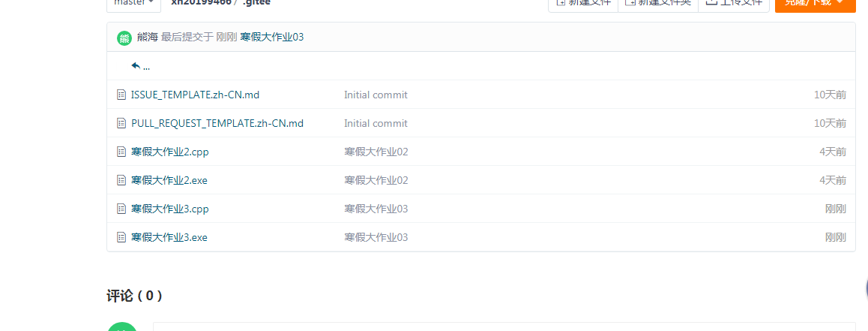868x331 pixels.
Task: Click the file icon beside 寒假大作业3.cpp
Action: [x=121, y=209]
